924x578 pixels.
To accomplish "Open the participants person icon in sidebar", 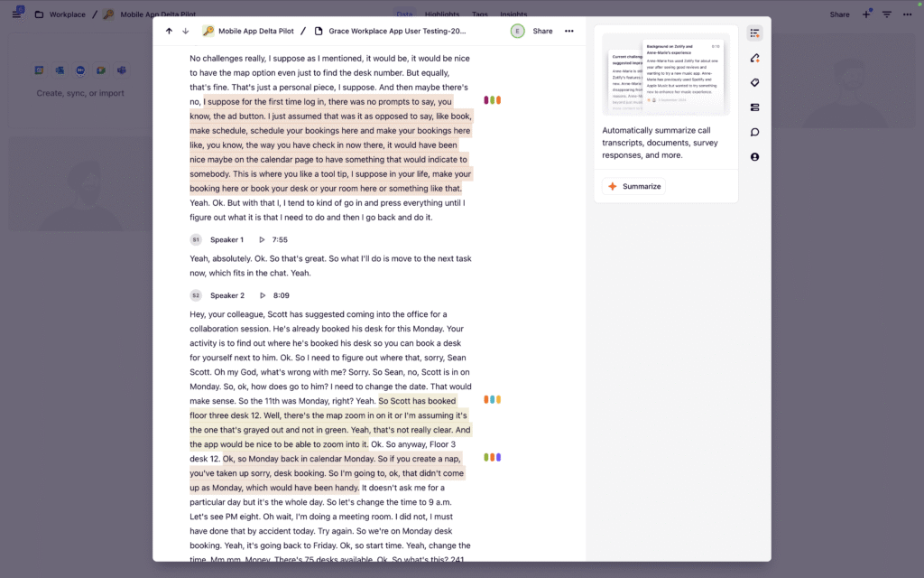I will (754, 157).
